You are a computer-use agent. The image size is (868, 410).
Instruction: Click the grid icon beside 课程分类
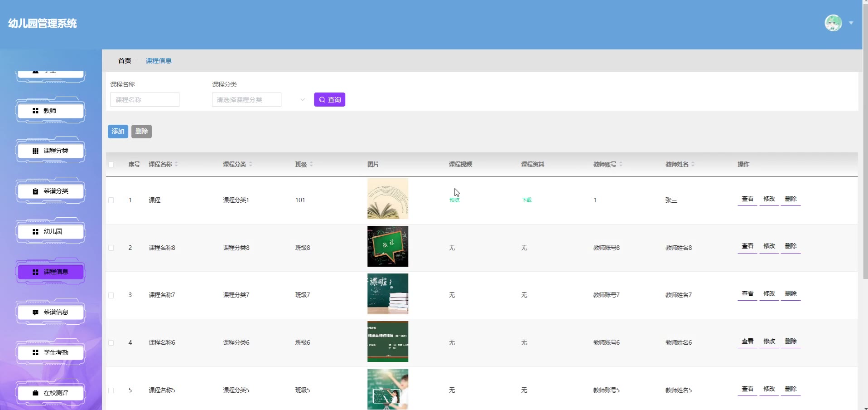tap(35, 151)
